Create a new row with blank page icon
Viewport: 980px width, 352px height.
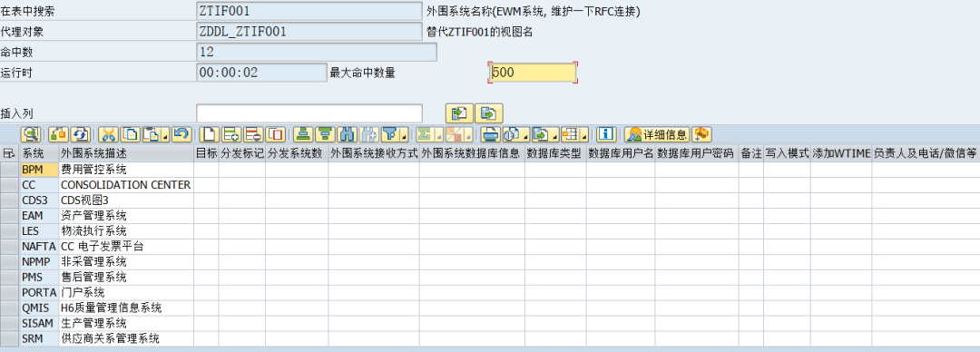pyautogui.click(x=210, y=134)
